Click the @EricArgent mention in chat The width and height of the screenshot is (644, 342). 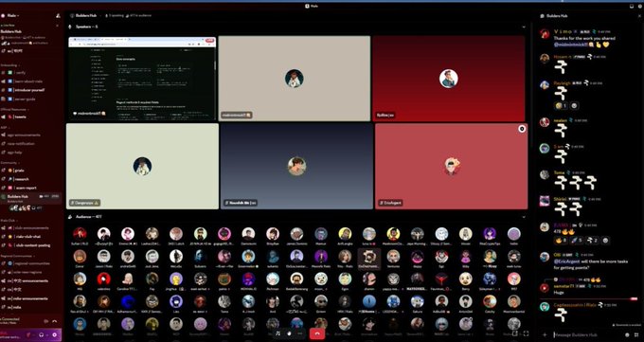pyautogui.click(x=566, y=261)
